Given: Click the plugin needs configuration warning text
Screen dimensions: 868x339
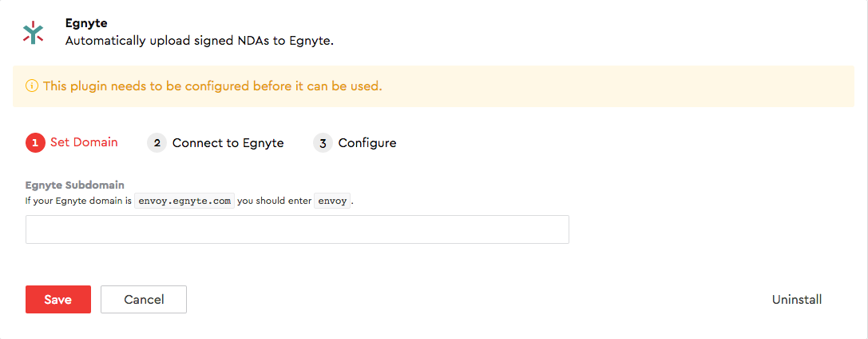Looking at the screenshot, I should [x=212, y=86].
